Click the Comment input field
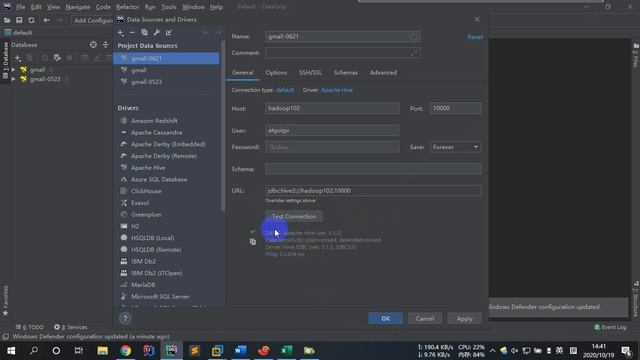The width and height of the screenshot is (640, 360). coord(342,53)
